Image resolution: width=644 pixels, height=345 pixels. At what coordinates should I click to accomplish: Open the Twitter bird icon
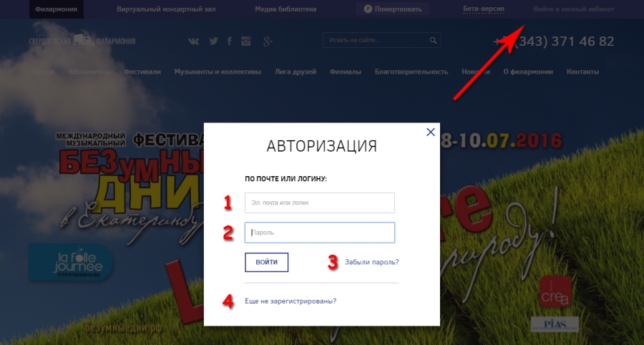tap(213, 41)
